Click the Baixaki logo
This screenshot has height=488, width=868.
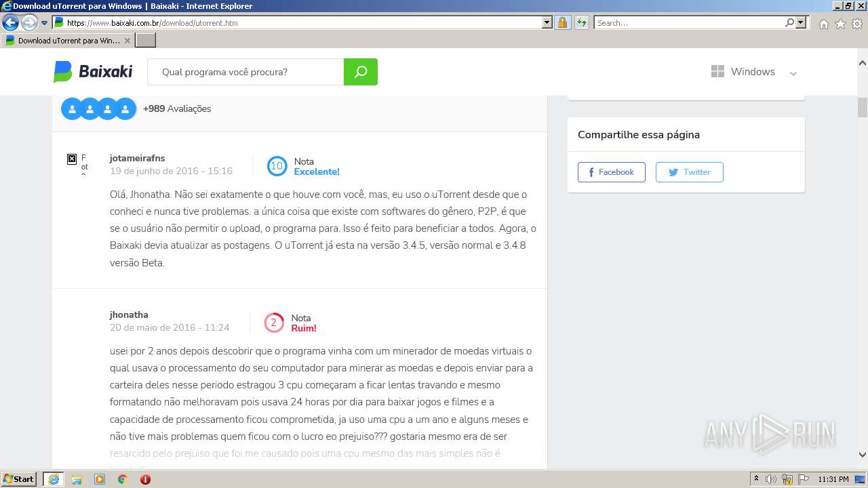93,71
